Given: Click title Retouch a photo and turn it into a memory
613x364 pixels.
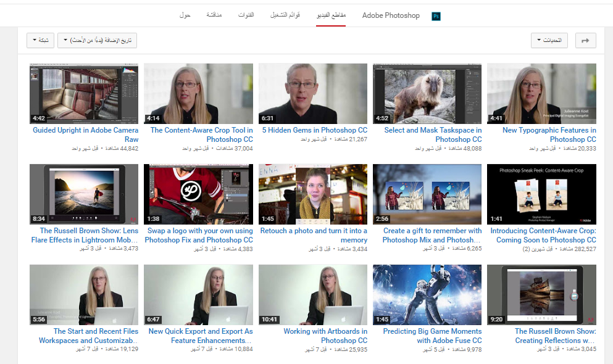Looking at the screenshot, I should click(x=314, y=235).
